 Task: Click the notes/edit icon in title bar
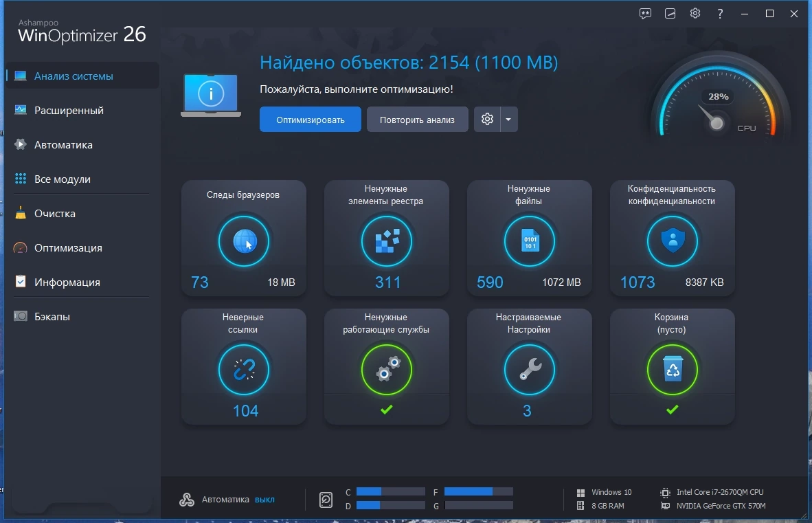click(670, 14)
